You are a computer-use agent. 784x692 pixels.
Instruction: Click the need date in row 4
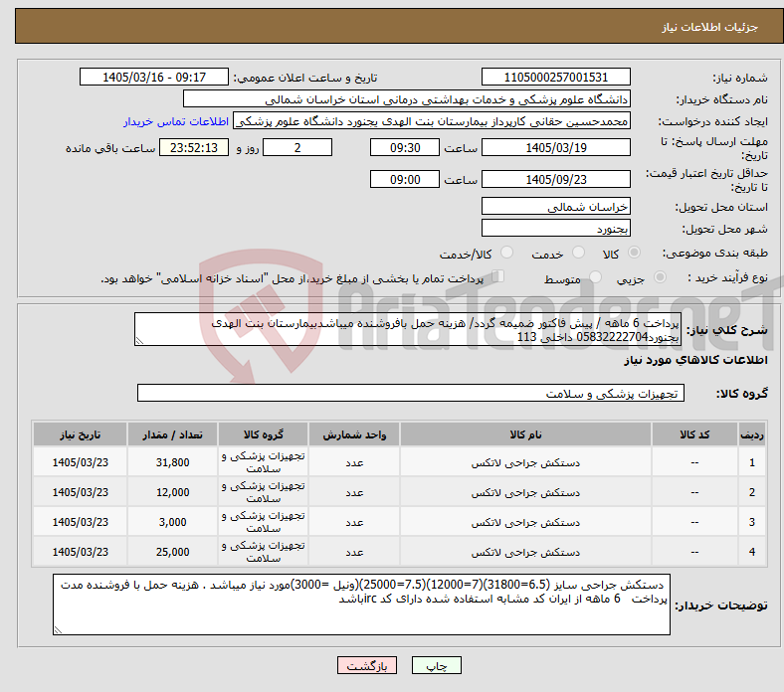[x=80, y=552]
